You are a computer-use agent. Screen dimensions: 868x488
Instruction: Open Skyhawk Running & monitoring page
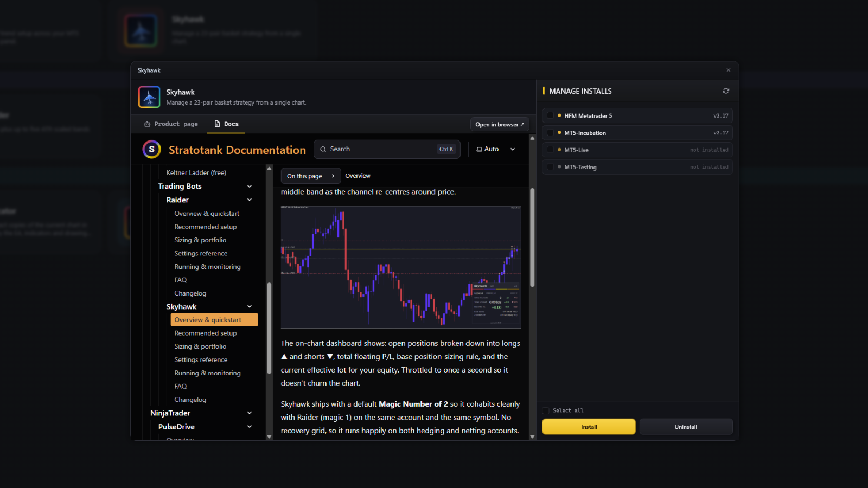point(207,373)
